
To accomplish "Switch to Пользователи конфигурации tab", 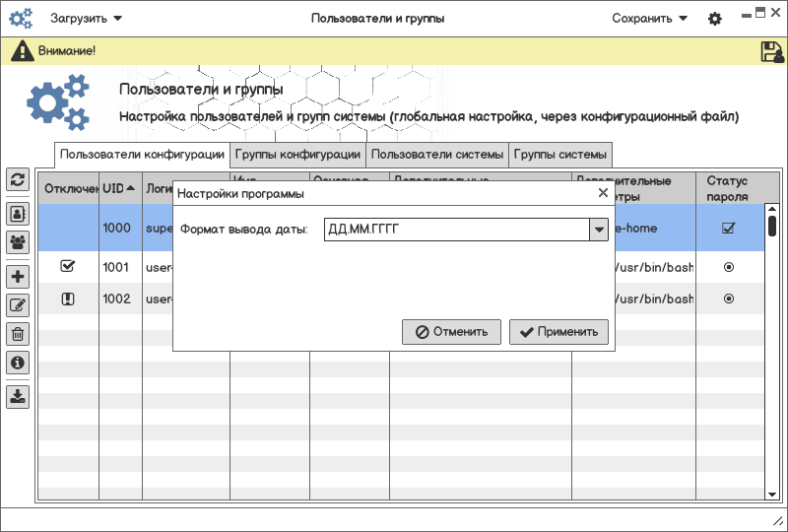I will pyautogui.click(x=142, y=155).
